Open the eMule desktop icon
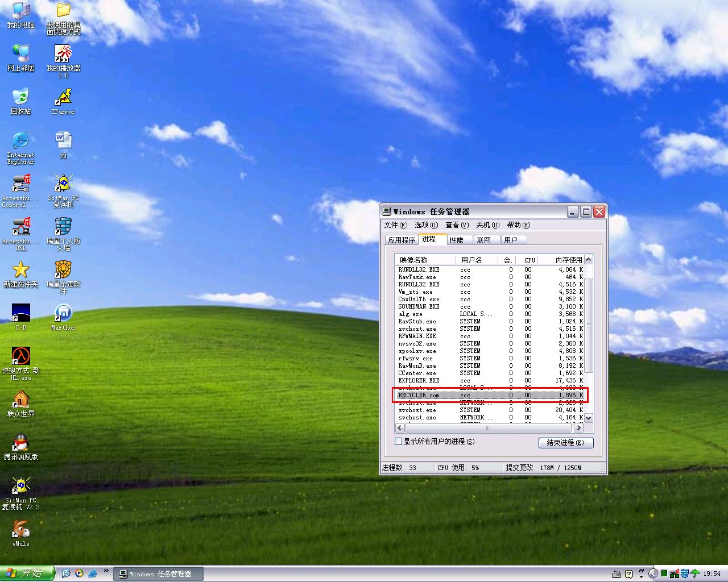The height and width of the screenshot is (582, 728). click(20, 530)
